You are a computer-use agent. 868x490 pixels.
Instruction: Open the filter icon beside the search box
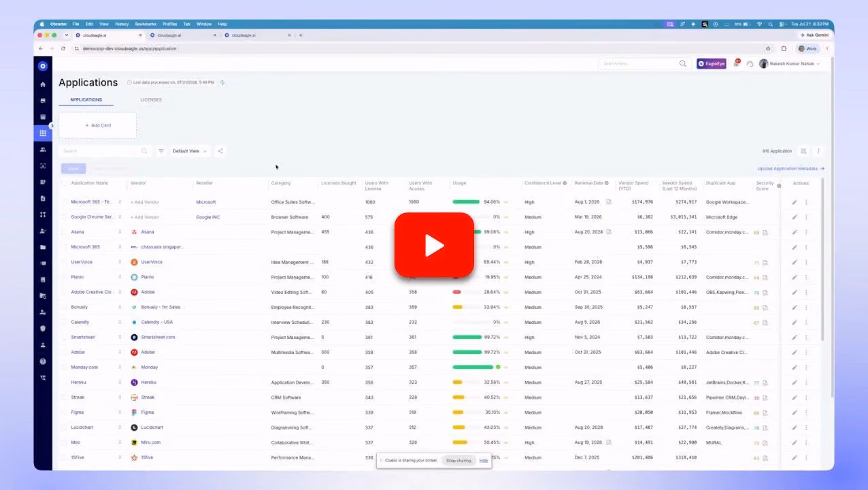click(x=161, y=151)
